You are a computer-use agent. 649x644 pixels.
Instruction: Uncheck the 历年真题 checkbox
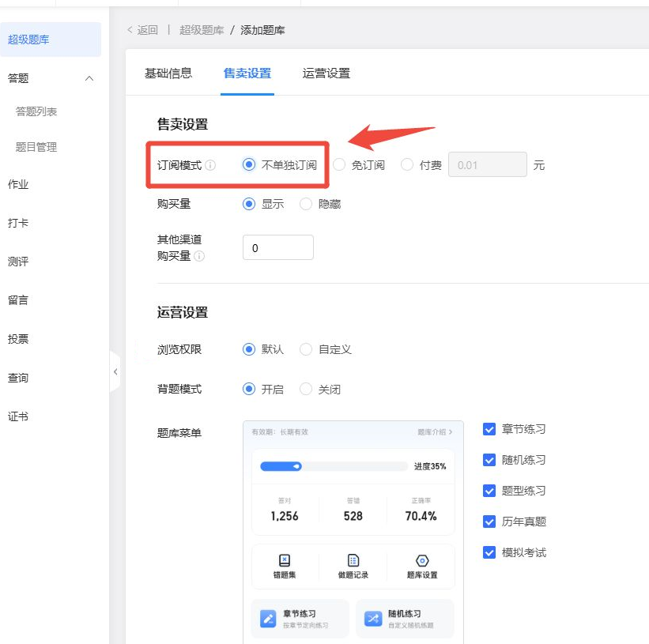pyautogui.click(x=489, y=522)
